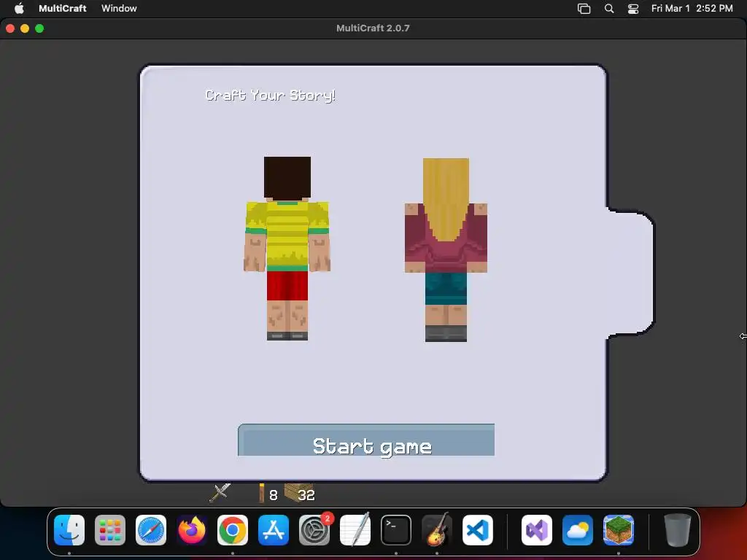Open Launchpad from the dock
Viewport: 747px width, 560px height.
(110, 530)
